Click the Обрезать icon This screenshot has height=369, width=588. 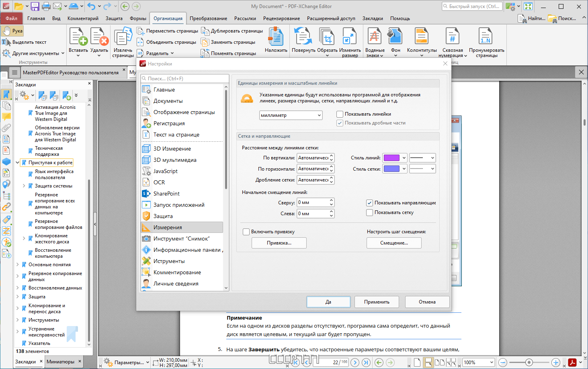point(327,37)
